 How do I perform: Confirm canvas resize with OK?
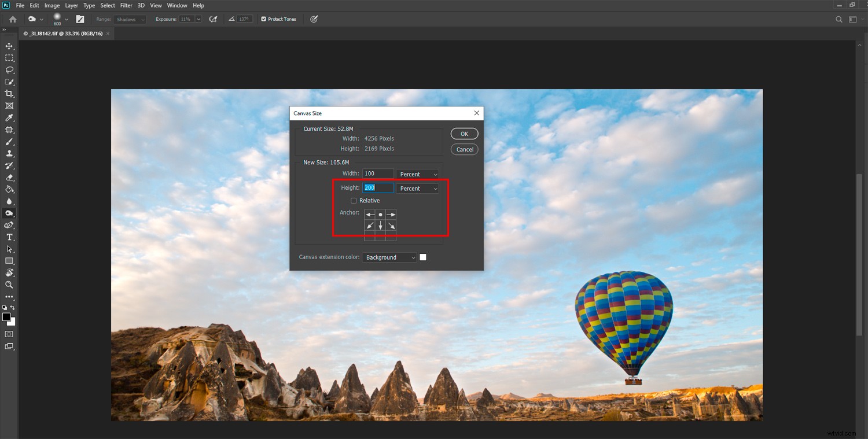tap(464, 133)
